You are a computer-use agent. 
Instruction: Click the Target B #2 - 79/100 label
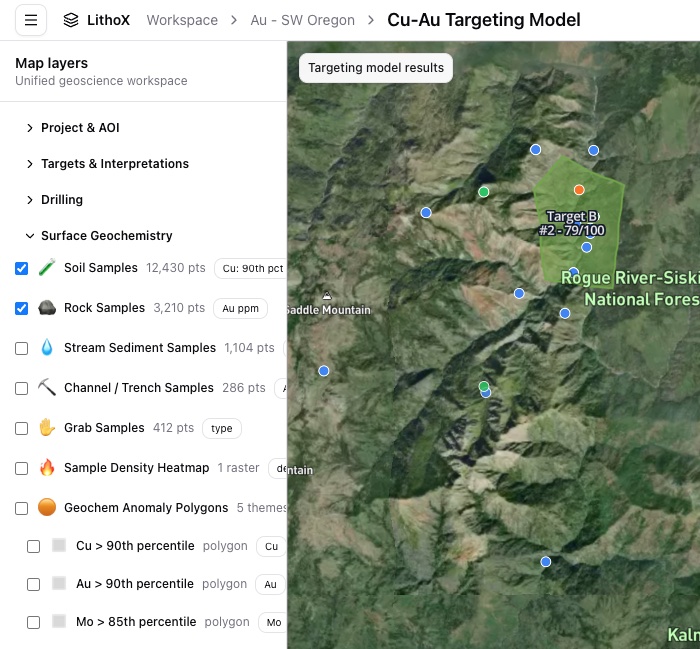coord(572,223)
